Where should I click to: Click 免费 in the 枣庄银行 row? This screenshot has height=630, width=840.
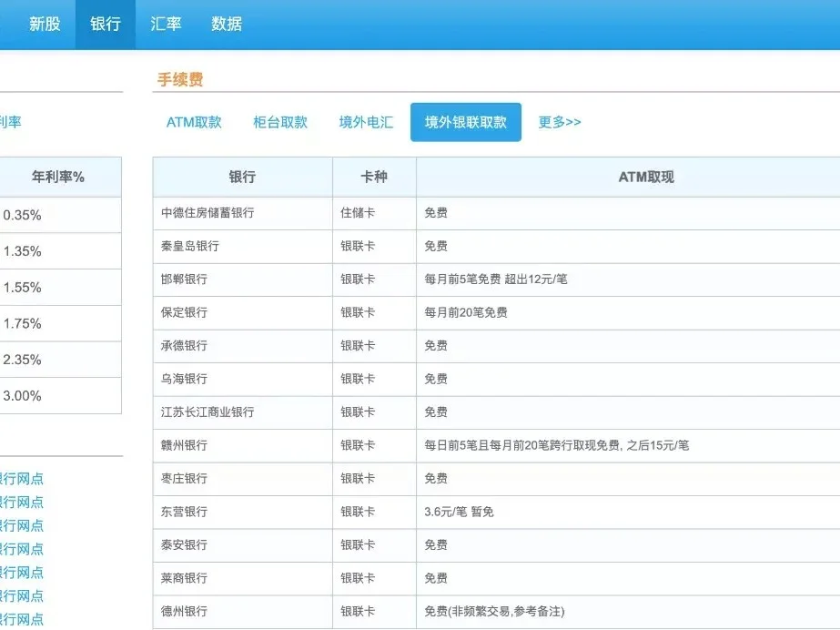436,478
